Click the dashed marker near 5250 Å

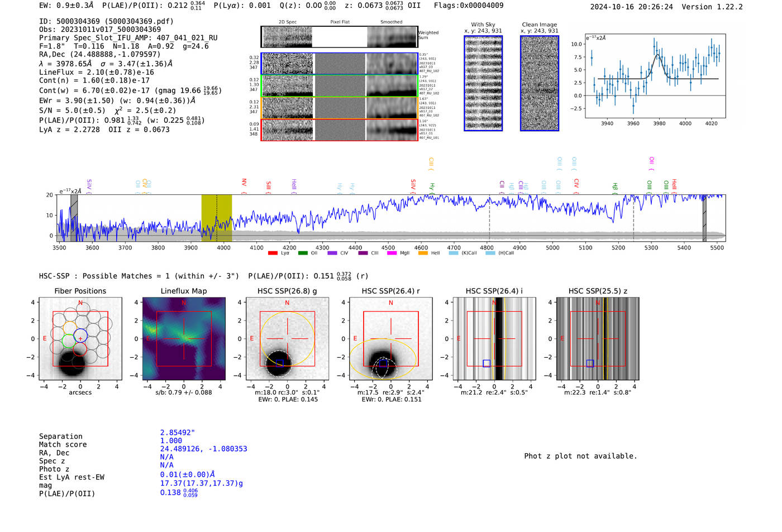click(x=633, y=219)
